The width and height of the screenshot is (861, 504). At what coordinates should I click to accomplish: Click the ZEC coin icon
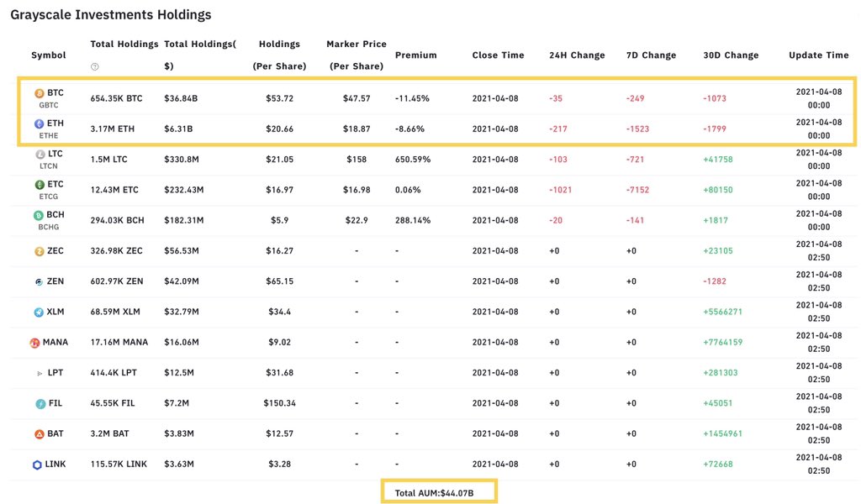coord(39,251)
